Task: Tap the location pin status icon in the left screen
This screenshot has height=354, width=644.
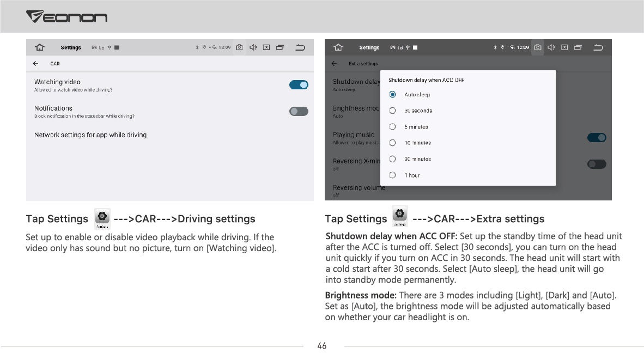Action: coord(204,47)
